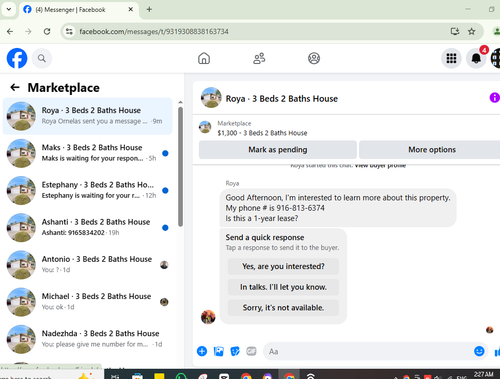Image resolution: width=500 pixels, height=379 pixels.
Task: Open the Facebook logo home link
Action: (17, 58)
